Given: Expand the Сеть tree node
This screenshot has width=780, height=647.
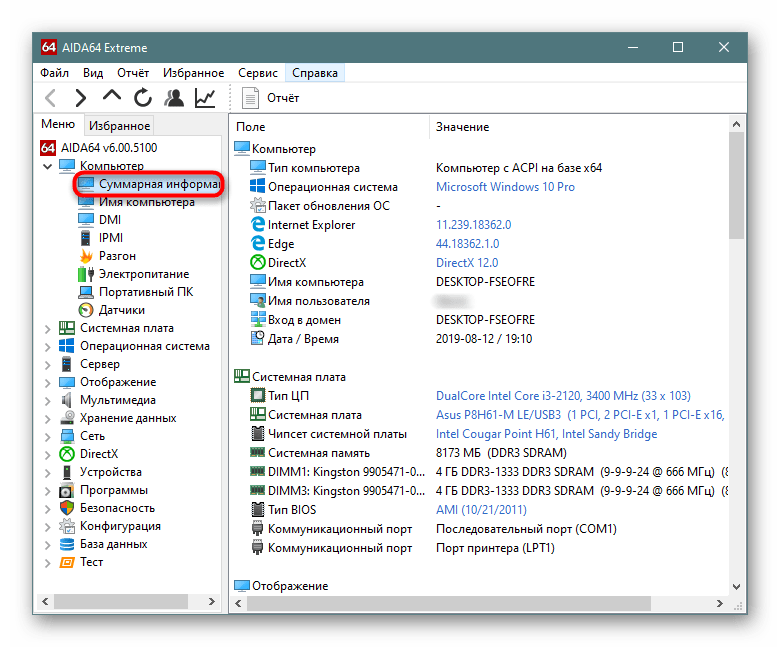Looking at the screenshot, I should click(x=47, y=436).
